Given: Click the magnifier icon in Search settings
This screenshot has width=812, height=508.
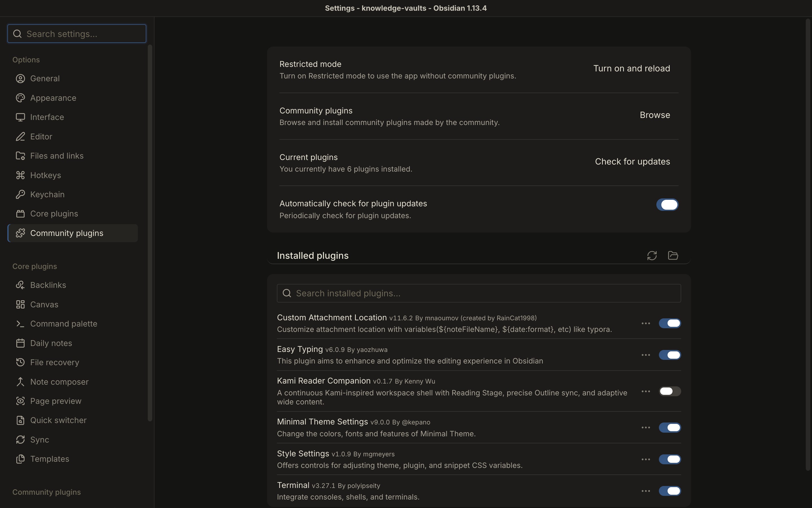Looking at the screenshot, I should [x=17, y=34].
